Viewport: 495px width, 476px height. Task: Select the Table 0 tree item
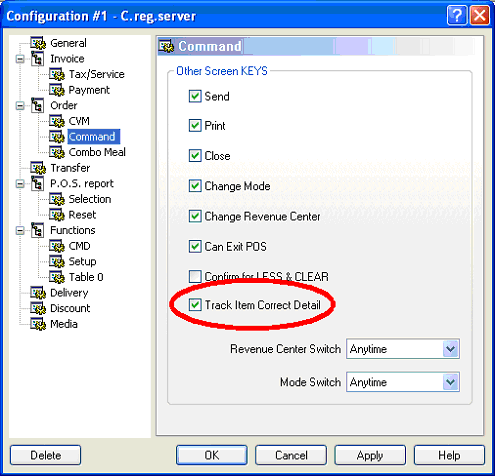86,277
